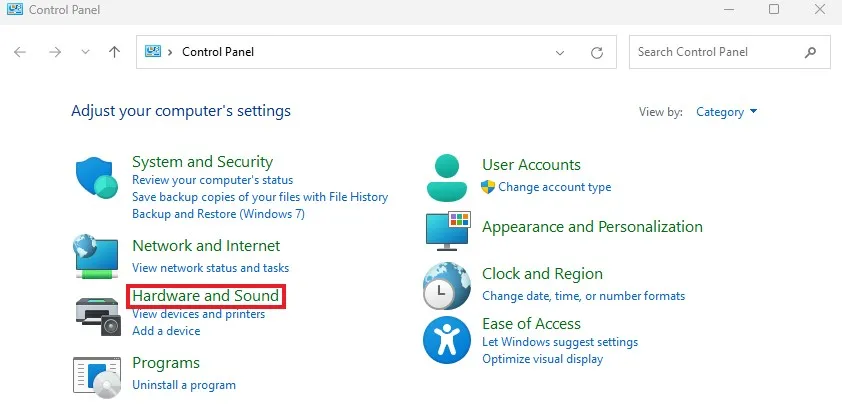Click the Clock and Region icon
This screenshot has width=842, height=418.
(x=447, y=285)
